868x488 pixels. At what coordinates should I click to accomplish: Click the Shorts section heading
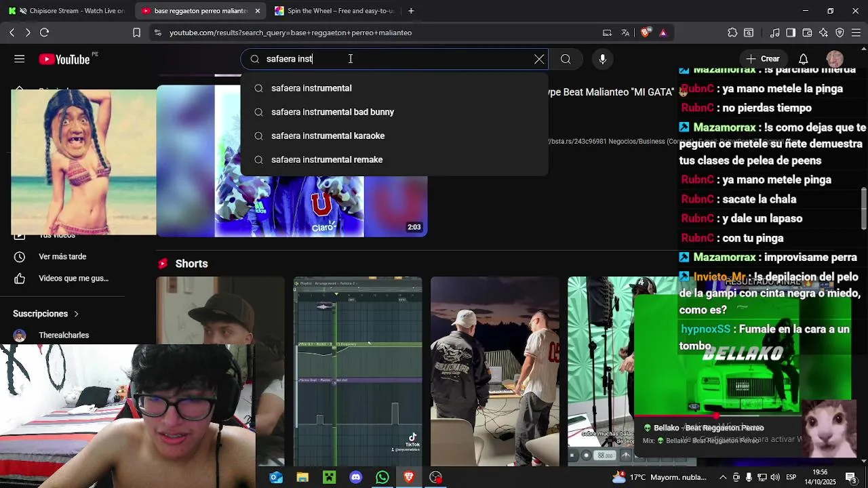tap(191, 264)
